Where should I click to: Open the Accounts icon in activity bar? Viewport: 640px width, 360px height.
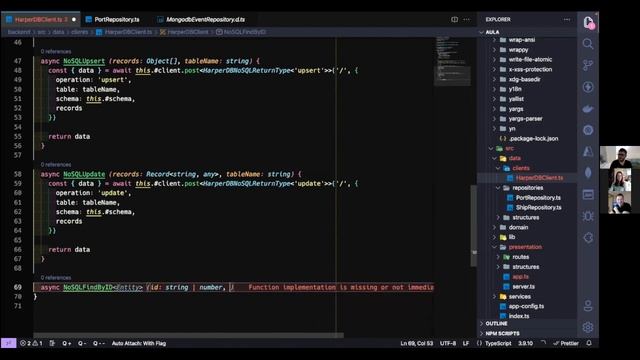(x=588, y=306)
